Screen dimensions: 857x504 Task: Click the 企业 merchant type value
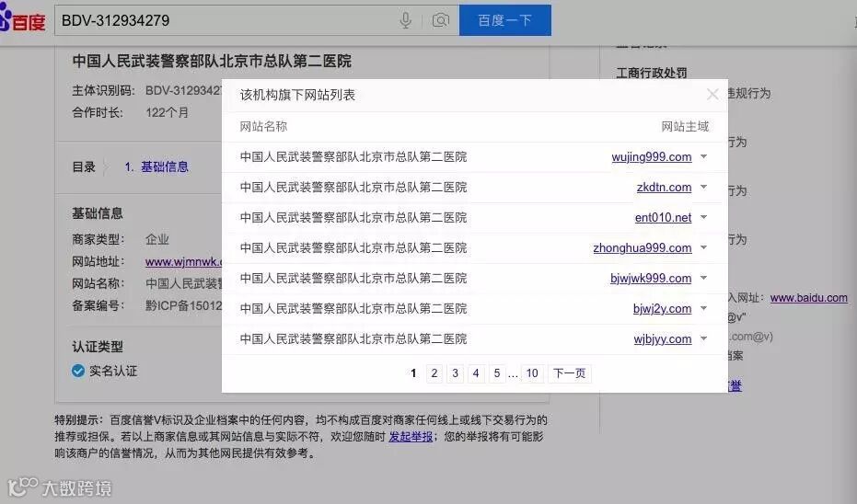(x=156, y=240)
